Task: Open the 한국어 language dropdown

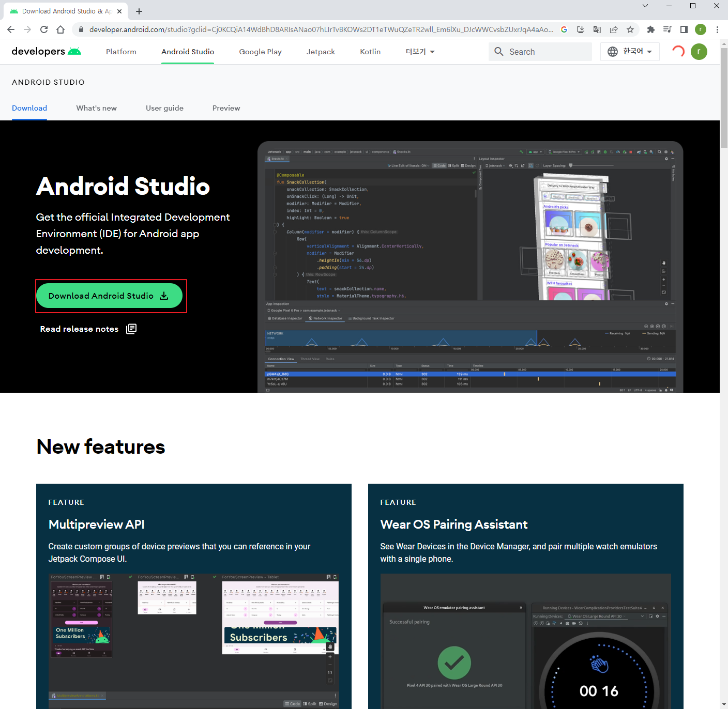Action: click(630, 52)
